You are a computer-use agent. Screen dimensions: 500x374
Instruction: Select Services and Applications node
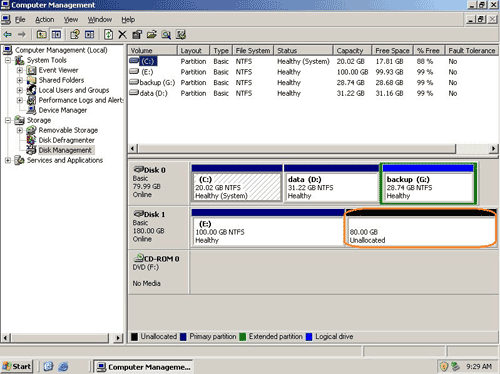[x=65, y=160]
